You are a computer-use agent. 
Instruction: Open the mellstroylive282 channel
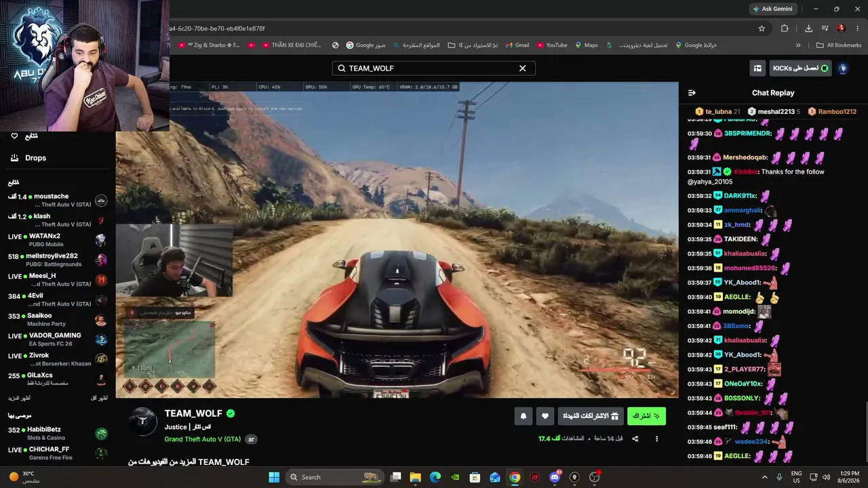click(58, 260)
